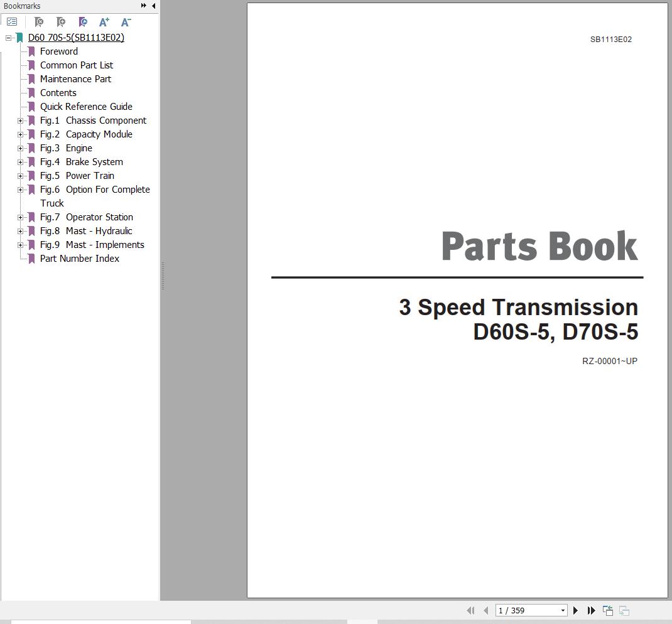This screenshot has width=672, height=624.
Task: Click the add new bookmark icon
Action: coord(61,21)
